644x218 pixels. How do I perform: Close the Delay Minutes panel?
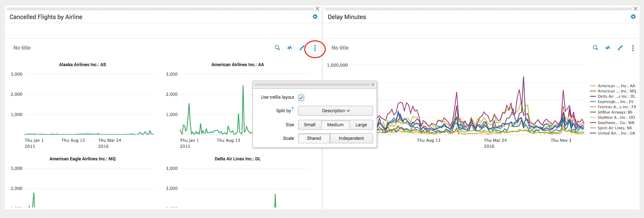coord(636,9)
